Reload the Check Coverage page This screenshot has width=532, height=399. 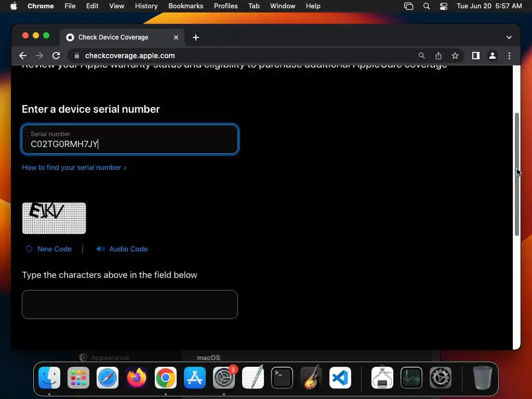tap(56, 56)
